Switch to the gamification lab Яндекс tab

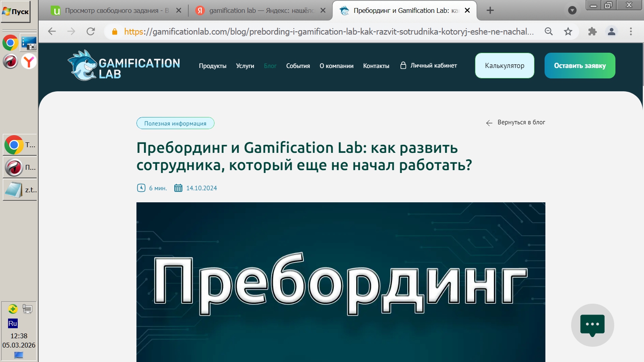pyautogui.click(x=260, y=11)
